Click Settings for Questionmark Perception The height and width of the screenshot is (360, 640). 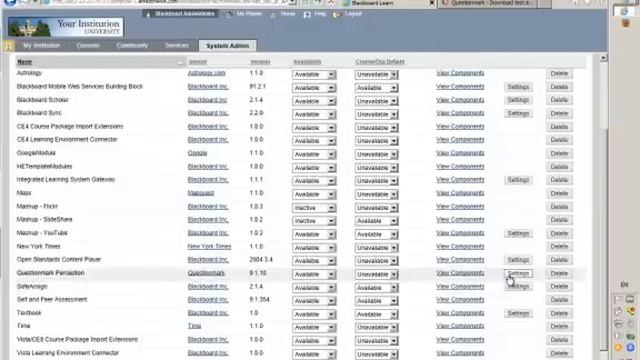(518, 273)
